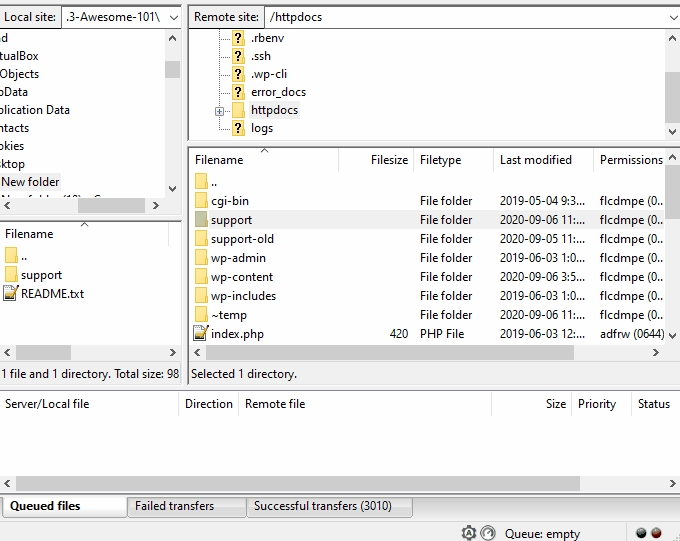
Task: Select New folder in local tree
Action: click(30, 182)
